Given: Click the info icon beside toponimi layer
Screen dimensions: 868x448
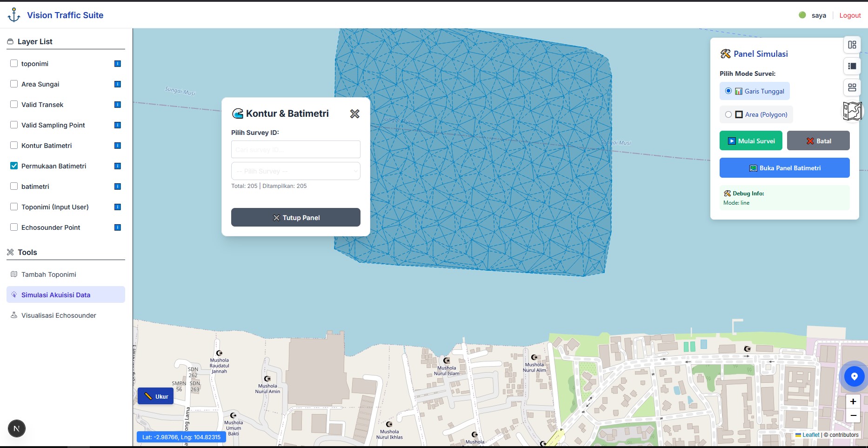Looking at the screenshot, I should [118, 64].
